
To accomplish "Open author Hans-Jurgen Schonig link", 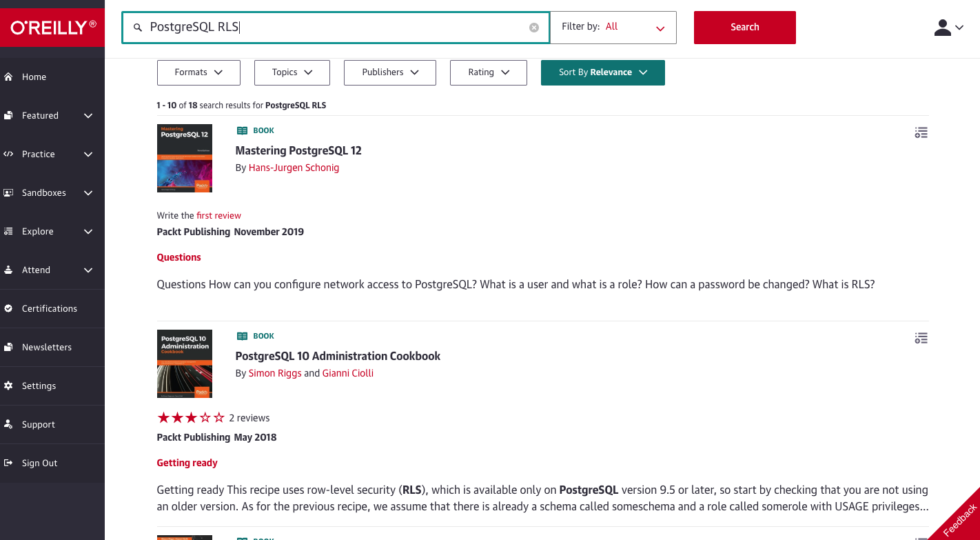I will click(294, 168).
